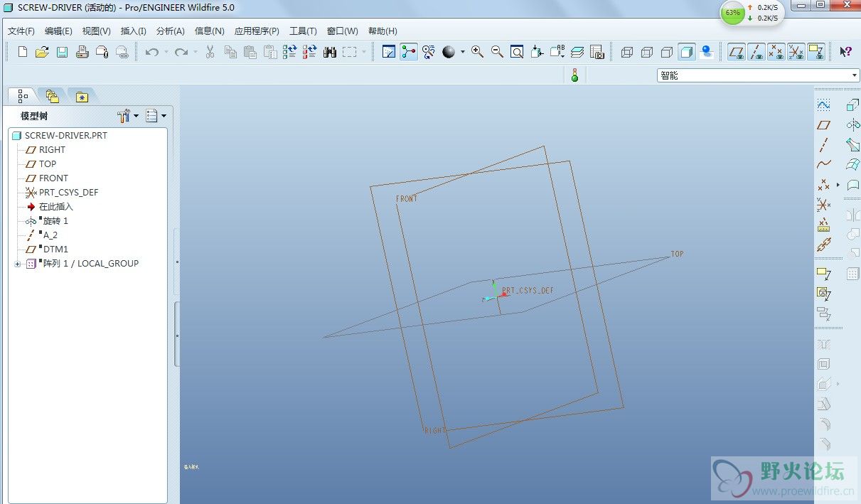Open the 文件(F) menu
The height and width of the screenshot is (504, 861).
21,31
